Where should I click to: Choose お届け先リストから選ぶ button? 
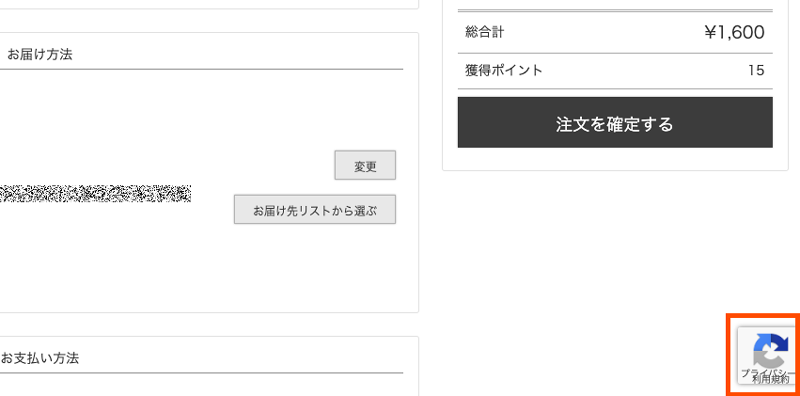(315, 209)
